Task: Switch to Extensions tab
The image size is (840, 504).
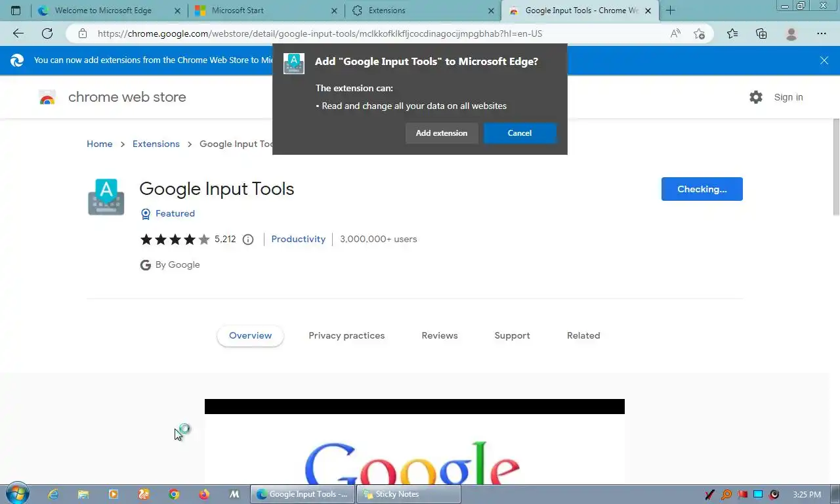Action: (423, 10)
